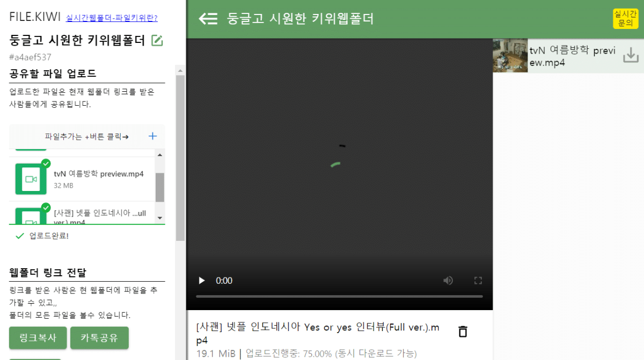Click the 파일추가는 +버튼 클릭→ hint text
This screenshot has width=644, height=360.
87,136
